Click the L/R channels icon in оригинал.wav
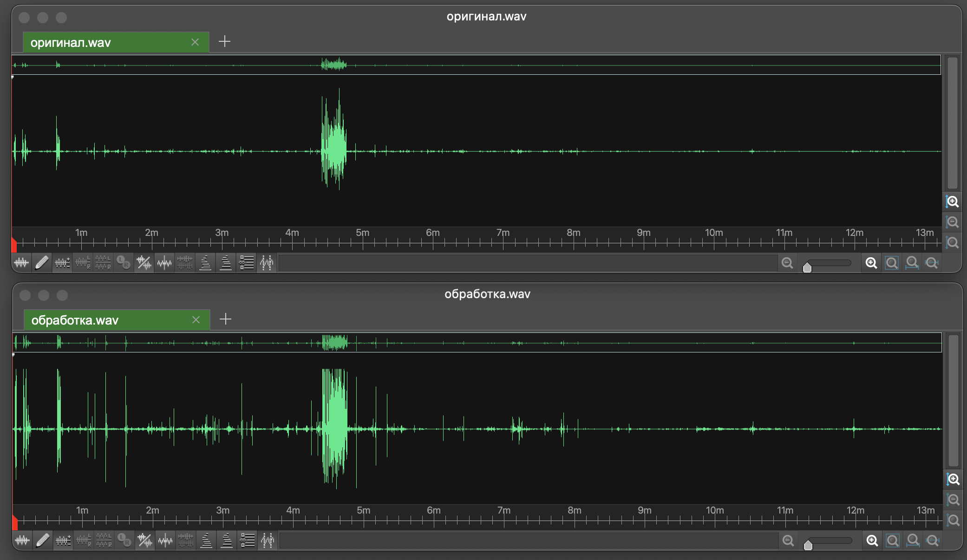This screenshot has width=967, height=560. click(x=124, y=263)
